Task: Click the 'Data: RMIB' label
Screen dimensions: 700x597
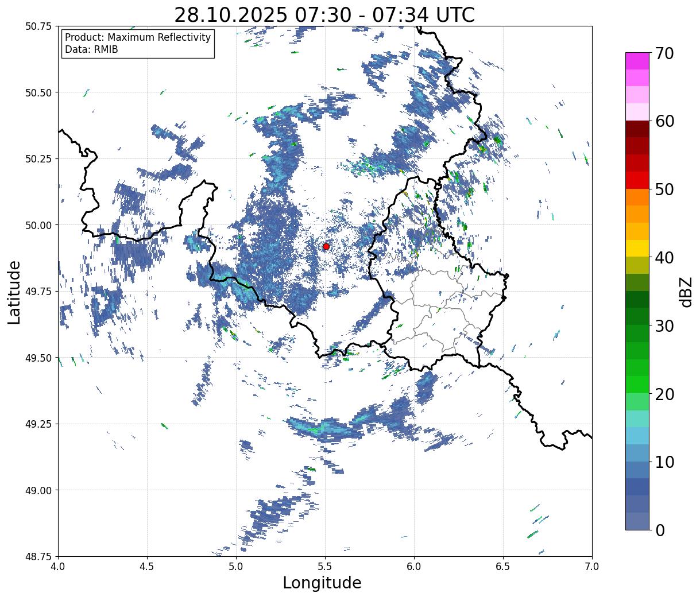Action: coord(91,49)
